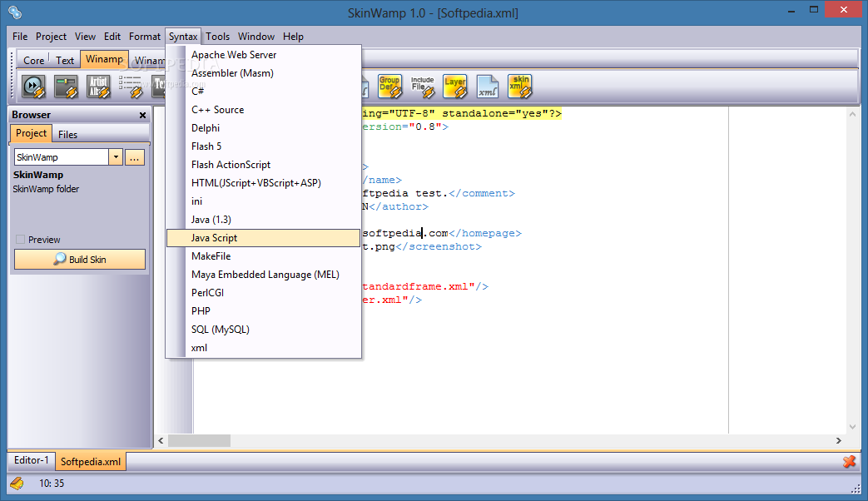Open the Edit menu
The width and height of the screenshot is (868, 501).
112,37
